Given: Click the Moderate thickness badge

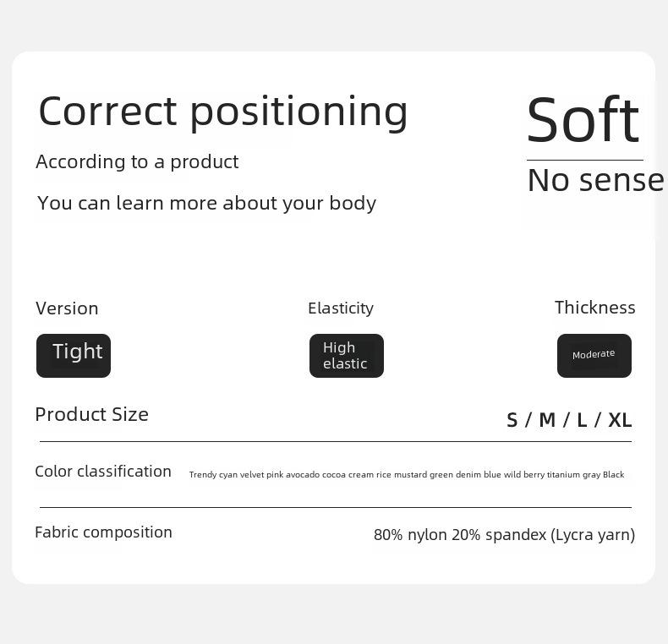Looking at the screenshot, I should pos(594,356).
